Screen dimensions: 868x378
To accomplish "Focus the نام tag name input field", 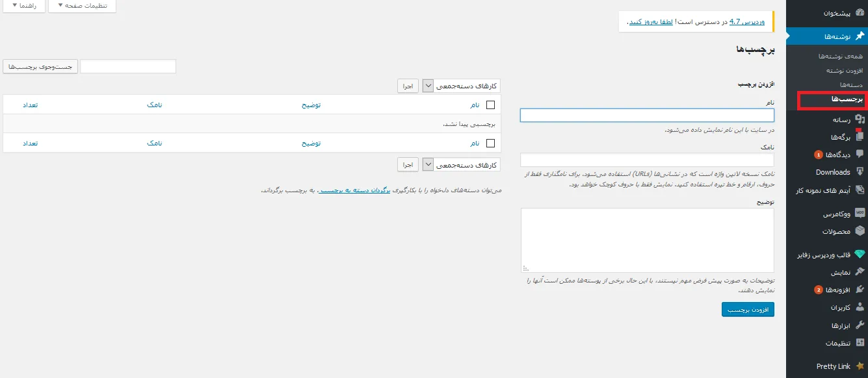I will [x=647, y=115].
